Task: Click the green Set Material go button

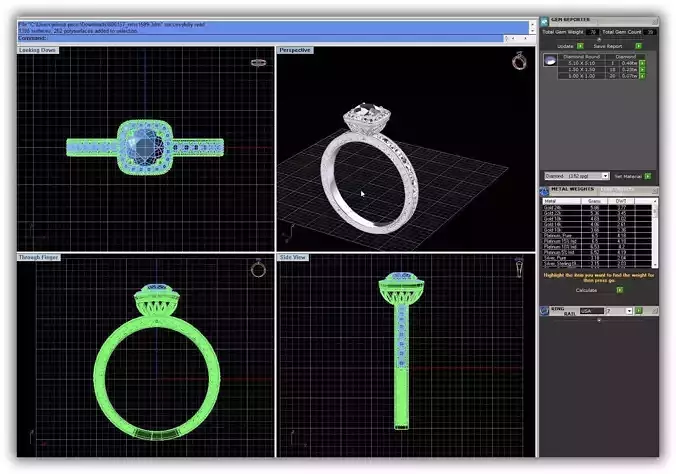Action: (x=648, y=176)
